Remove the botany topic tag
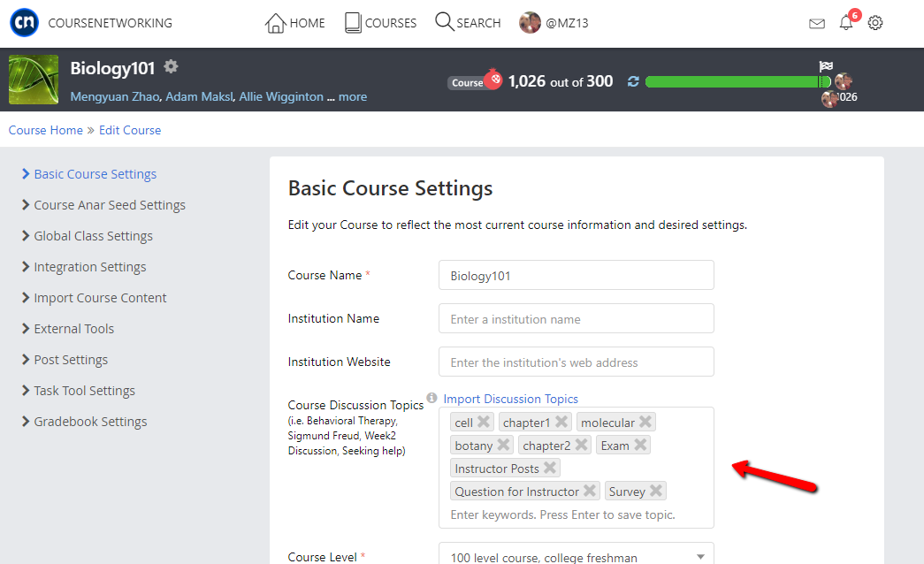The width and height of the screenshot is (924, 564). pyautogui.click(x=503, y=445)
